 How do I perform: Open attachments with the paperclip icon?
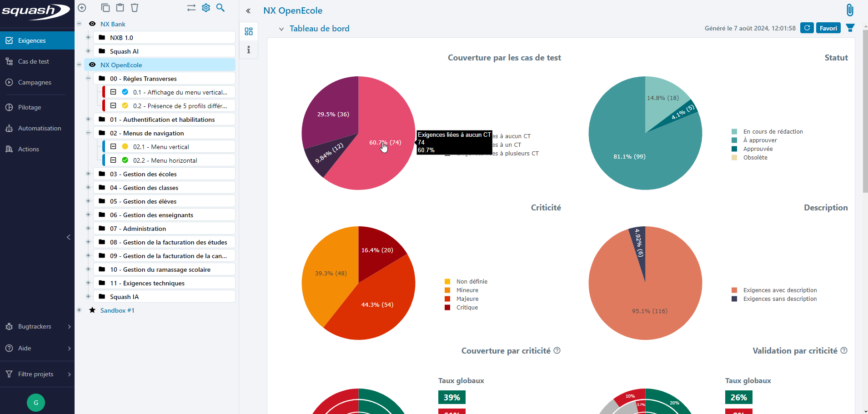(849, 10)
